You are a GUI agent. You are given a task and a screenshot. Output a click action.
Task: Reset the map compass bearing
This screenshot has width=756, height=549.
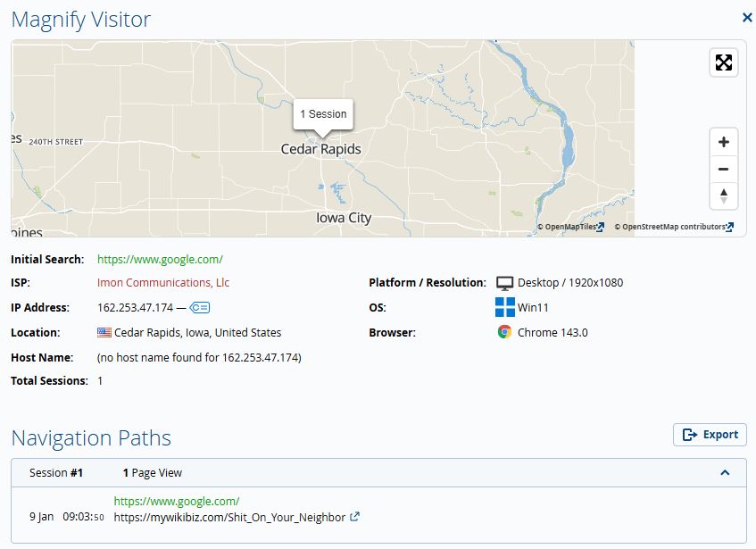[723, 195]
